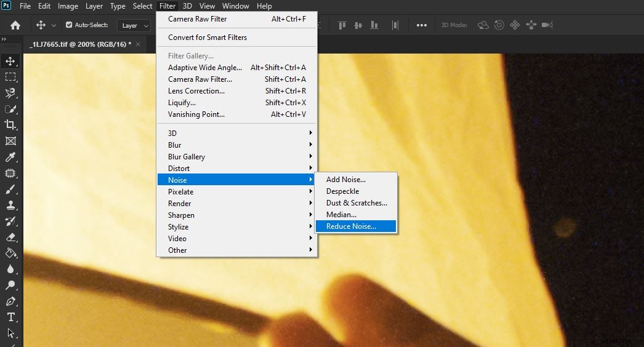Select the Horizontal Type tool
644x347 pixels.
click(x=10, y=317)
